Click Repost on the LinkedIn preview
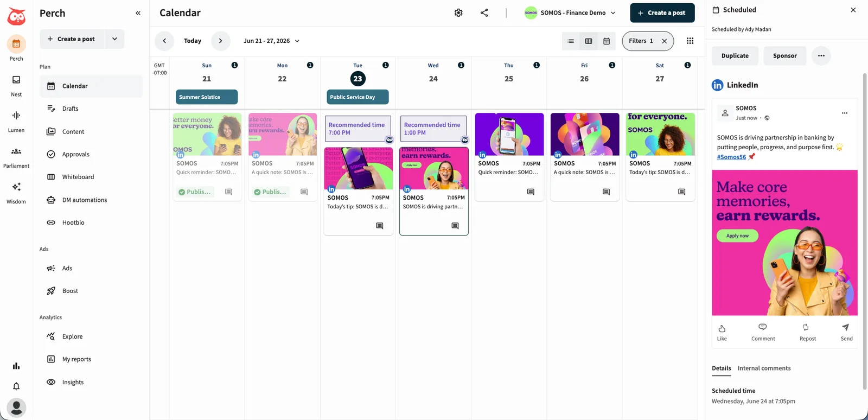 pos(808,333)
